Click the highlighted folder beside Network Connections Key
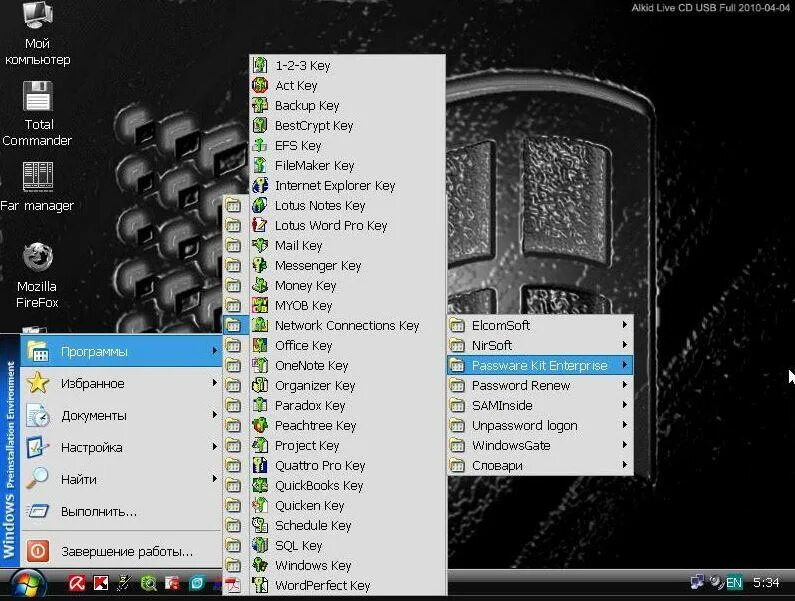The height and width of the screenshot is (601, 795). click(x=233, y=325)
